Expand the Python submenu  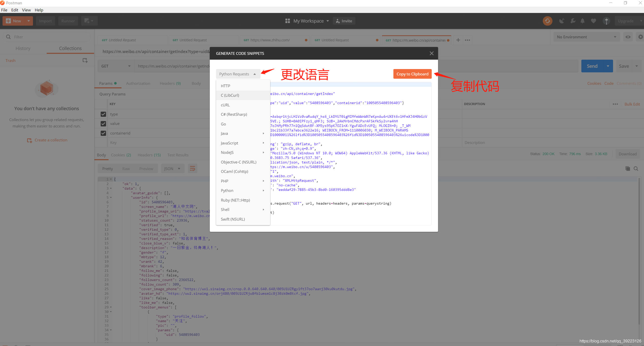[x=243, y=190]
